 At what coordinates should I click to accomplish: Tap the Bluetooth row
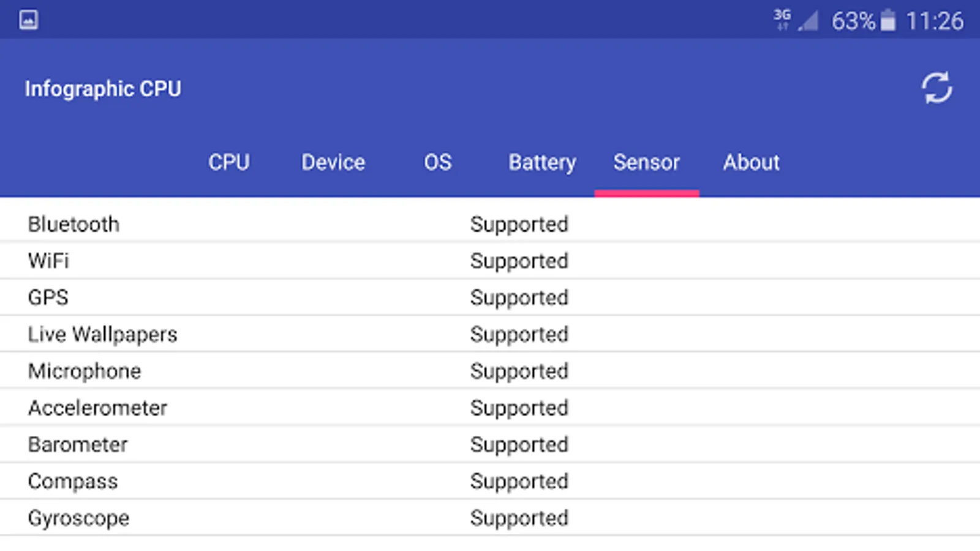73,224
